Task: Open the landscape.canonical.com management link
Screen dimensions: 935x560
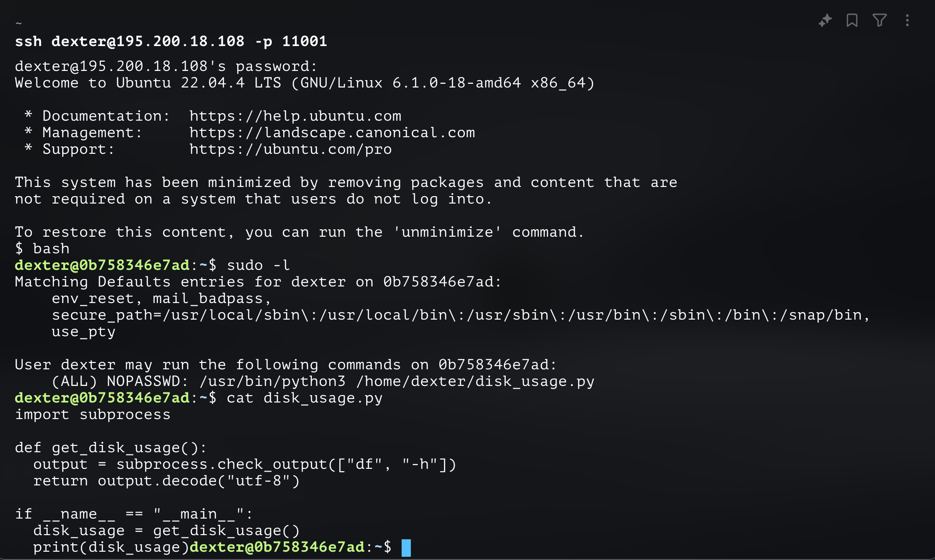Action: click(332, 133)
